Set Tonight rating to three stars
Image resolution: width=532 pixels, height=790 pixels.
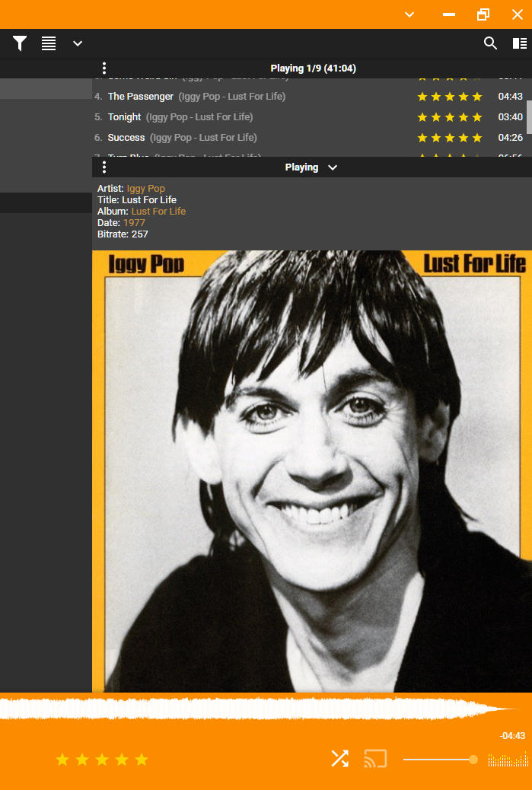[449, 117]
